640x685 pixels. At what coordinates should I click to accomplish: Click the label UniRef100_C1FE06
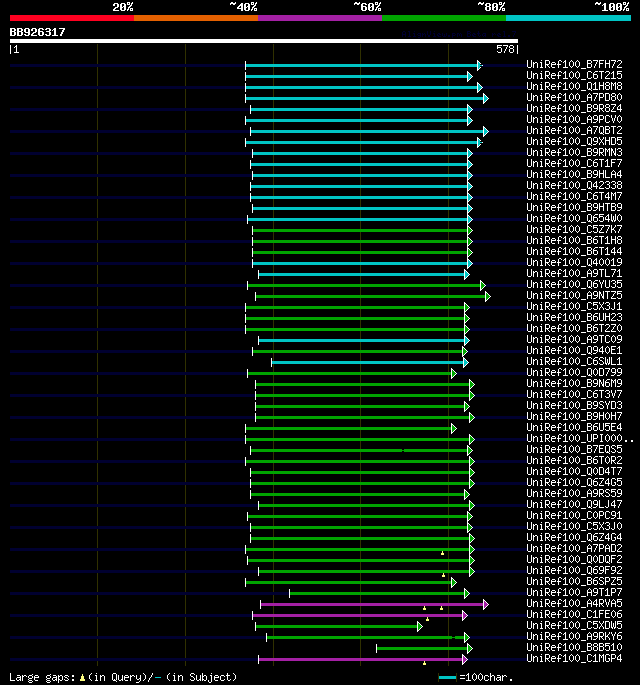[x=574, y=614]
